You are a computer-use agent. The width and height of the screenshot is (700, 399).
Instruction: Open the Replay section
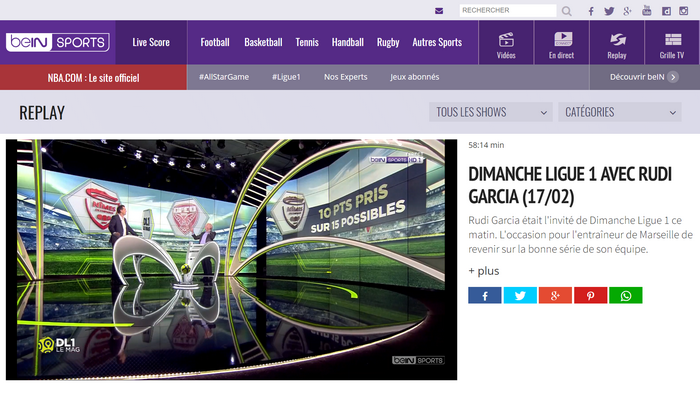coord(617,42)
